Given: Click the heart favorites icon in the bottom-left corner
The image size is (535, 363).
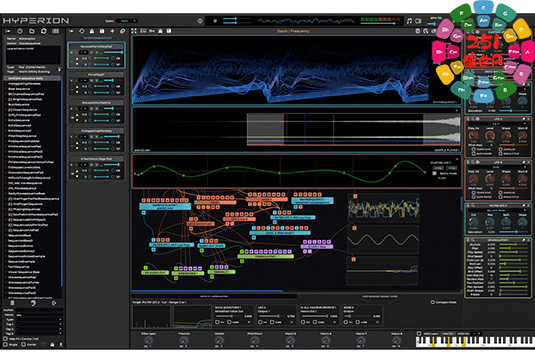Looking at the screenshot, I should 43,345.
